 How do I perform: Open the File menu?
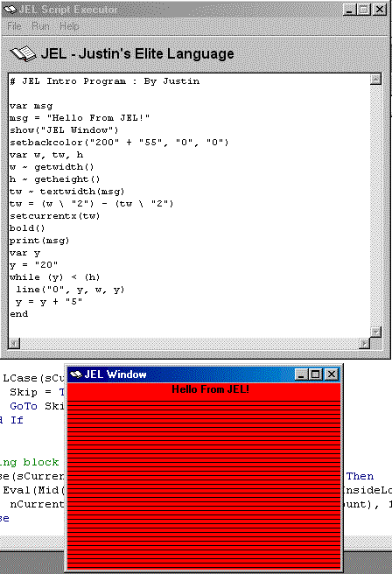coord(14,26)
